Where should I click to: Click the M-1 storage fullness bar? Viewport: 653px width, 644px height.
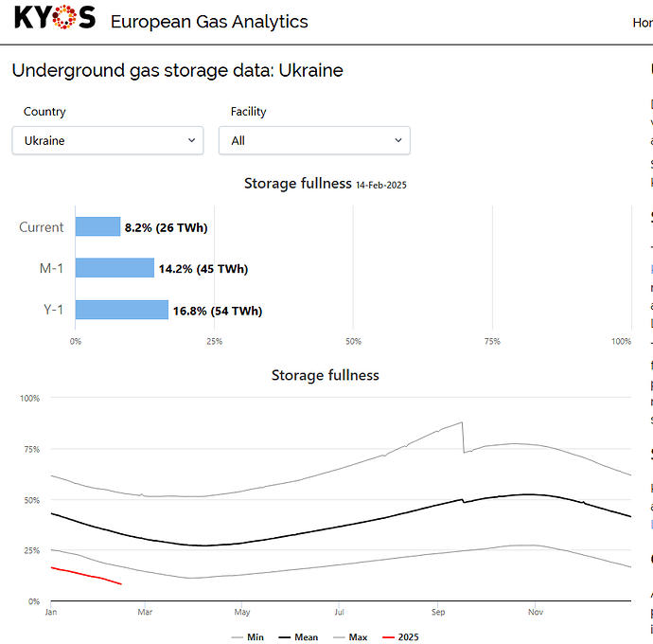(115, 268)
